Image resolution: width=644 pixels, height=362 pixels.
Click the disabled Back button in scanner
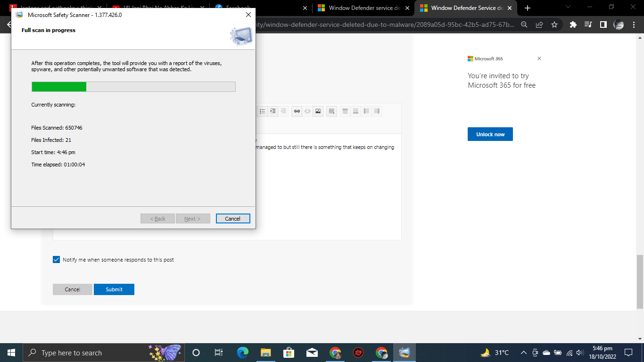pos(157,219)
